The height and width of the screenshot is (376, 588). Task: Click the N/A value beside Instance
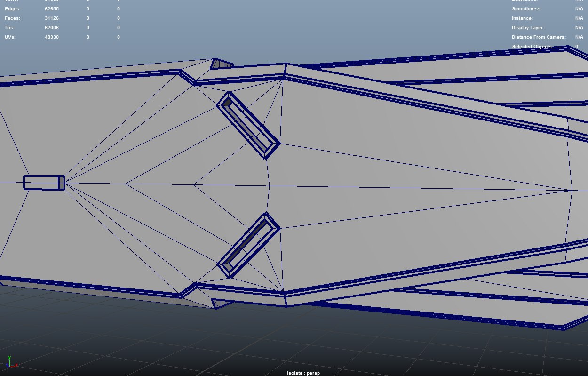(579, 18)
